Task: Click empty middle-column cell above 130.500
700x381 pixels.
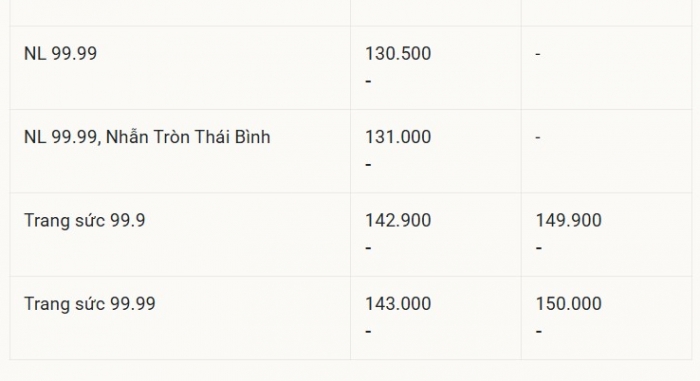Action: [x=436, y=13]
